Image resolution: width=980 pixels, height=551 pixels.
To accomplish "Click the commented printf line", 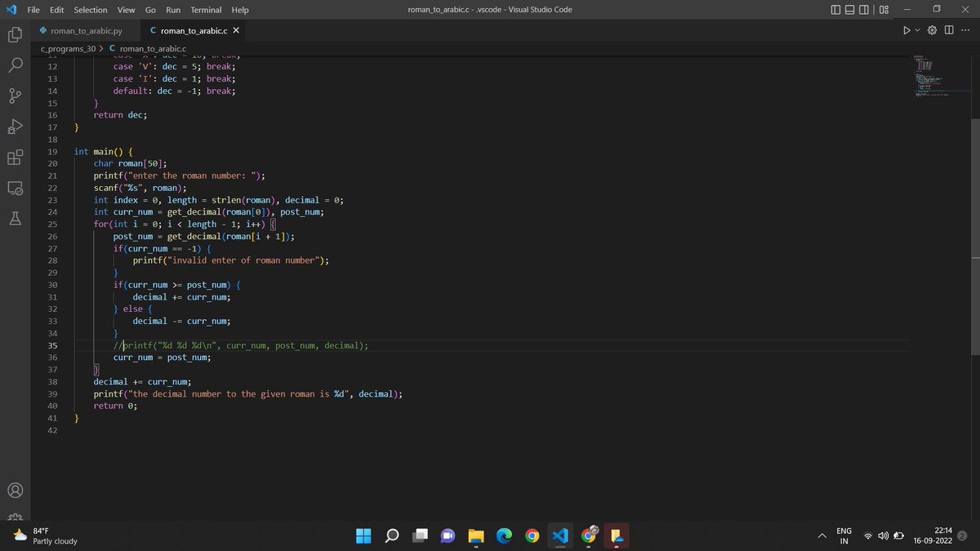I will (240, 345).
